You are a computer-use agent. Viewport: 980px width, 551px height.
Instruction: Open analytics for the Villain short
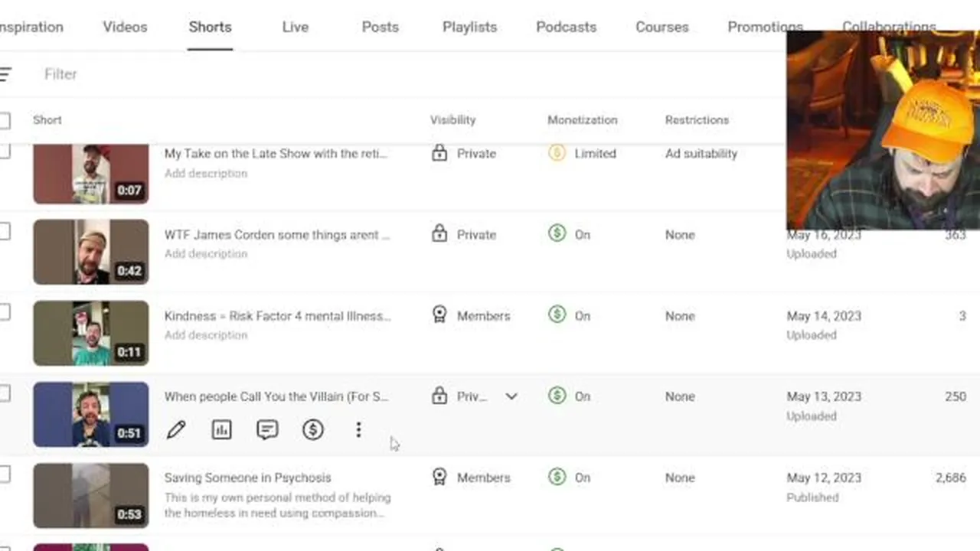click(221, 430)
